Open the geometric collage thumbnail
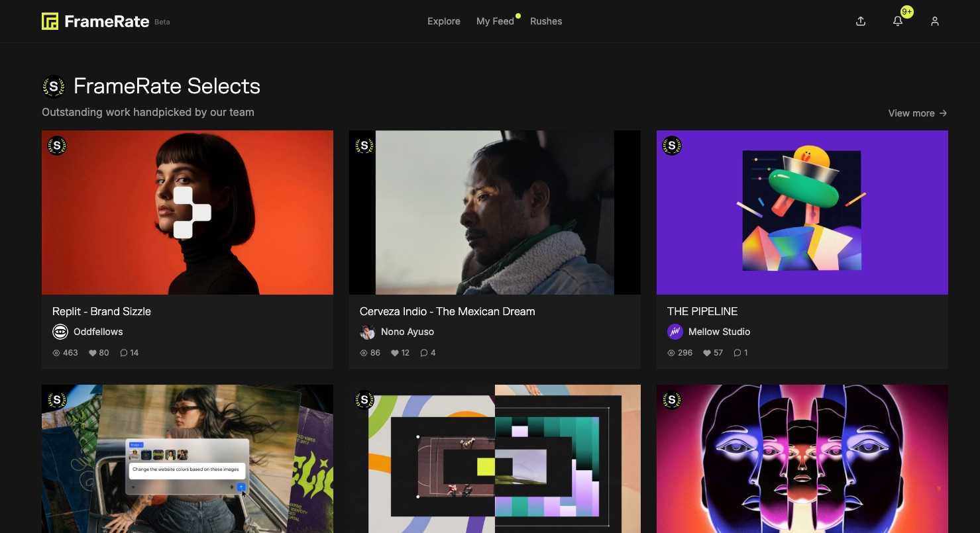Viewport: 980px width, 533px height. click(x=495, y=459)
